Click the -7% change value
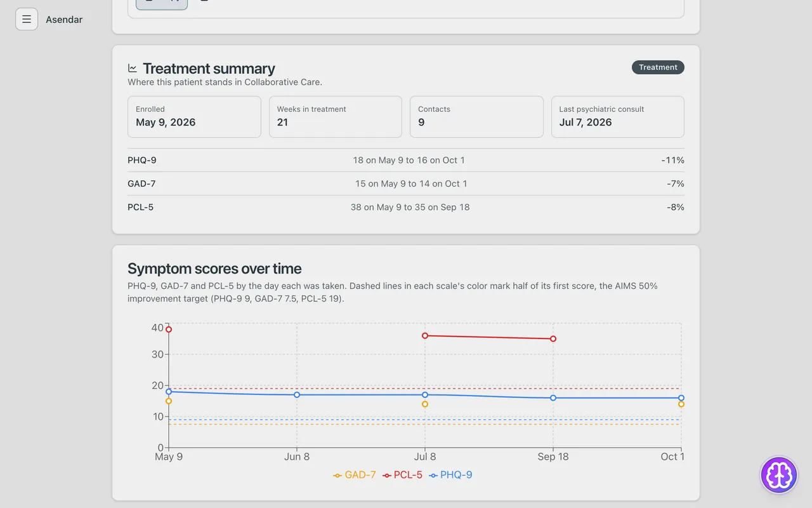The height and width of the screenshot is (508, 812). pos(675,184)
